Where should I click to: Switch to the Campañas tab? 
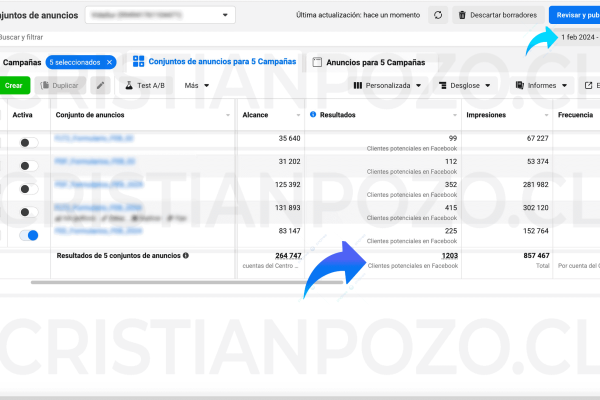[22, 62]
